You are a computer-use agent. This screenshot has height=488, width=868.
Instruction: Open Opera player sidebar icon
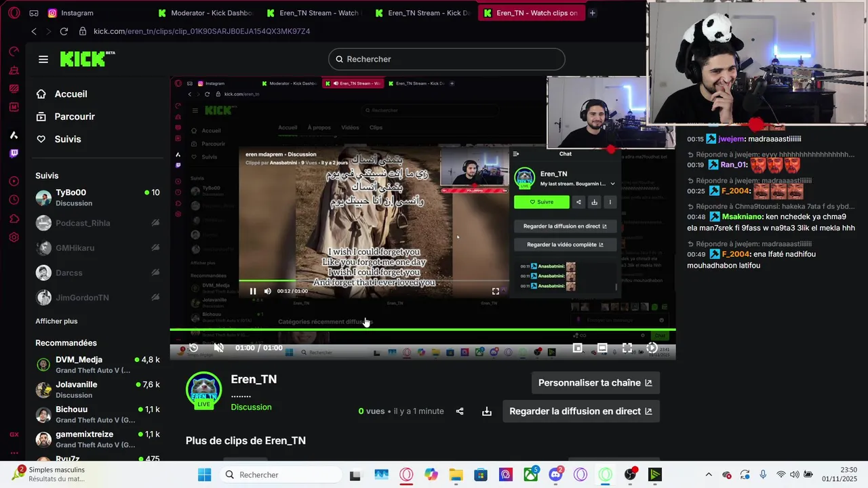pos(14,181)
